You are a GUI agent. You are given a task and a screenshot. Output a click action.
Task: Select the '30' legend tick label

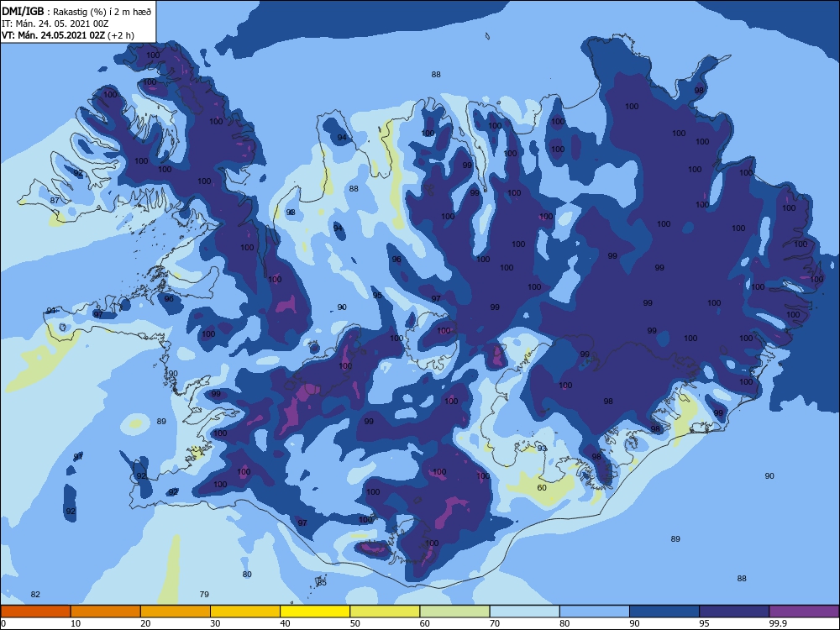point(215,623)
